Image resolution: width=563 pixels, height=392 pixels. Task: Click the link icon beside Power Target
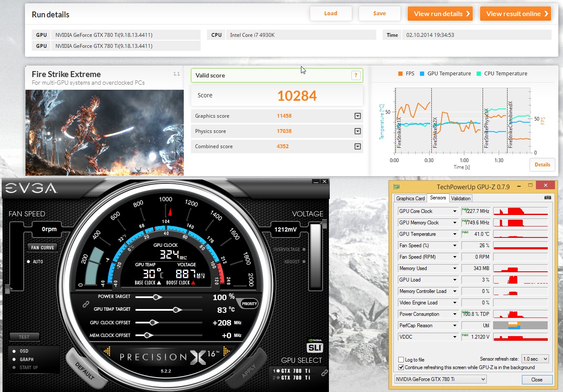point(86,304)
